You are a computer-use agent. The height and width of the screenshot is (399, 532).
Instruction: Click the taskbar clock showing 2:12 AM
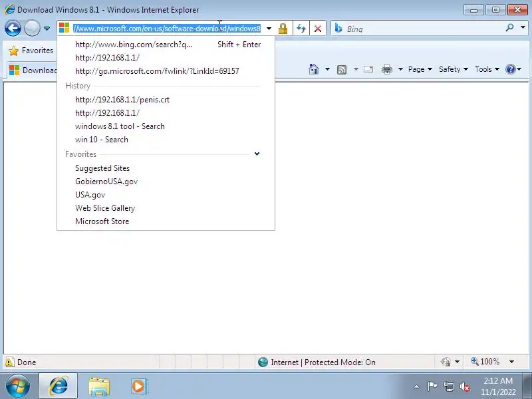point(498,386)
